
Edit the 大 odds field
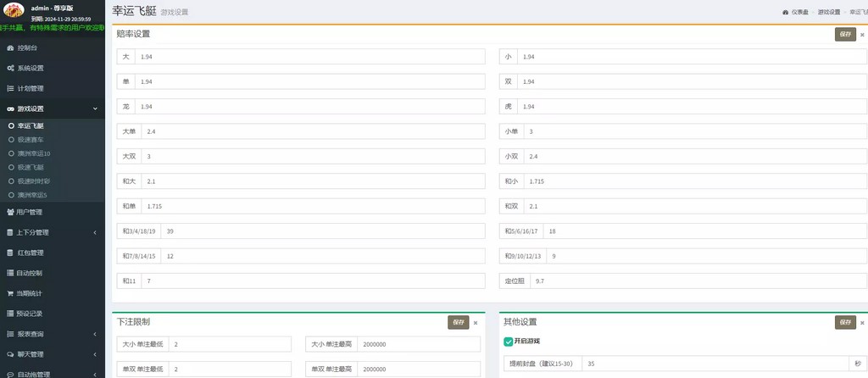(x=310, y=57)
